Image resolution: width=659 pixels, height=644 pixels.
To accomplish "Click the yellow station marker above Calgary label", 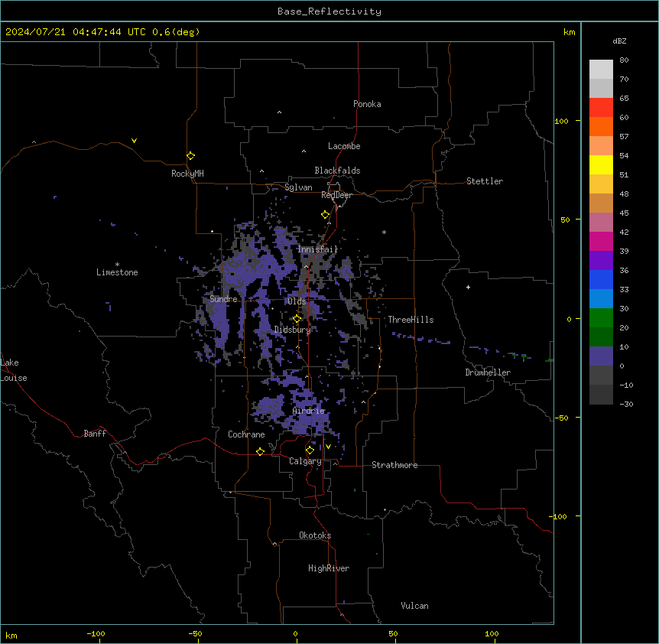I will 310,450.
